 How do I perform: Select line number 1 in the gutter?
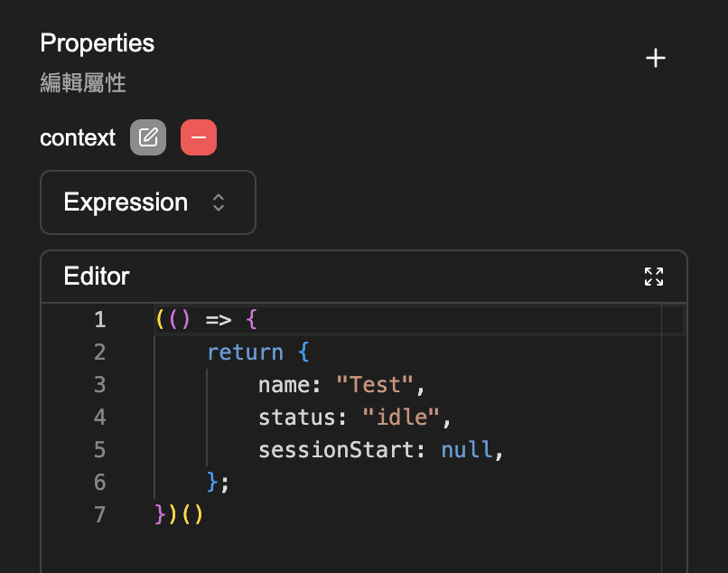pos(99,320)
